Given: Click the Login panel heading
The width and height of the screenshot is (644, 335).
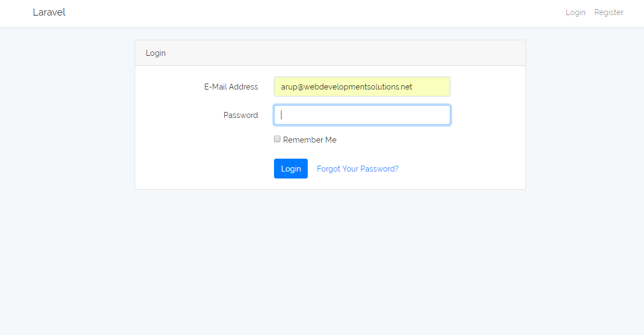Looking at the screenshot, I should point(156,53).
